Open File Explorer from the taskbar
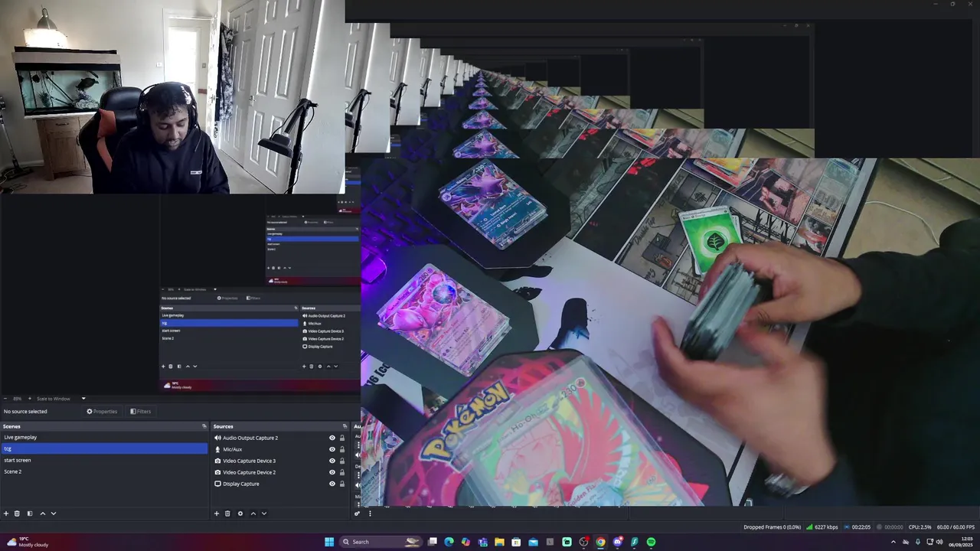The height and width of the screenshot is (551, 980). click(x=499, y=542)
